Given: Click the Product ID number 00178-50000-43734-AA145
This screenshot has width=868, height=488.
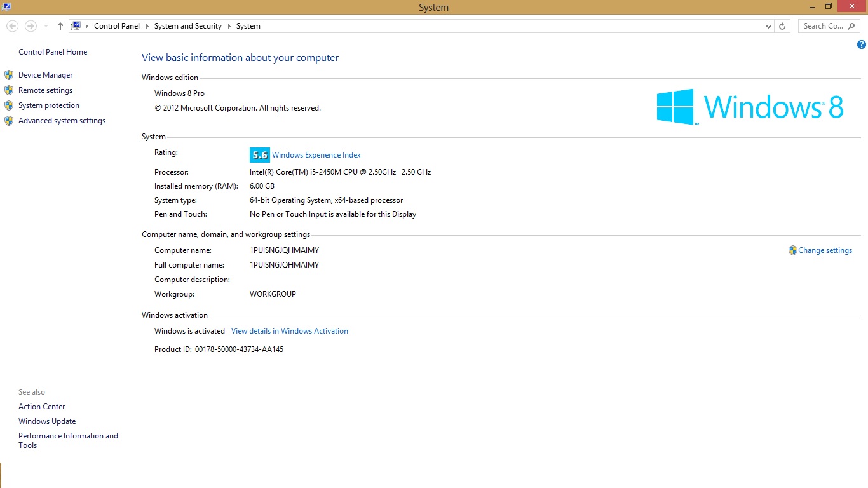Looking at the screenshot, I should click(240, 349).
